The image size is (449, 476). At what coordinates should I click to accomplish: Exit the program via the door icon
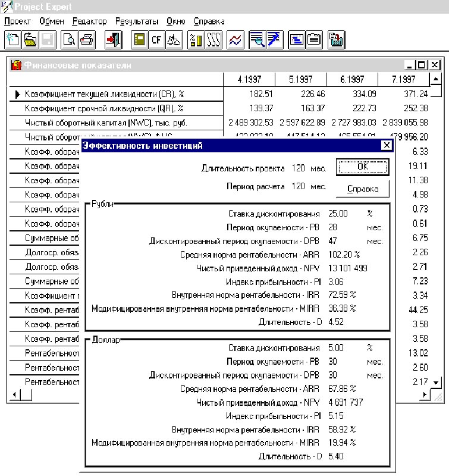coord(114,40)
